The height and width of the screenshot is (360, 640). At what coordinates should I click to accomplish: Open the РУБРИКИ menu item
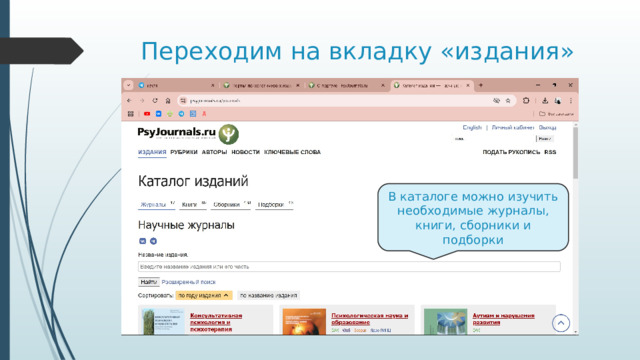[x=184, y=152]
